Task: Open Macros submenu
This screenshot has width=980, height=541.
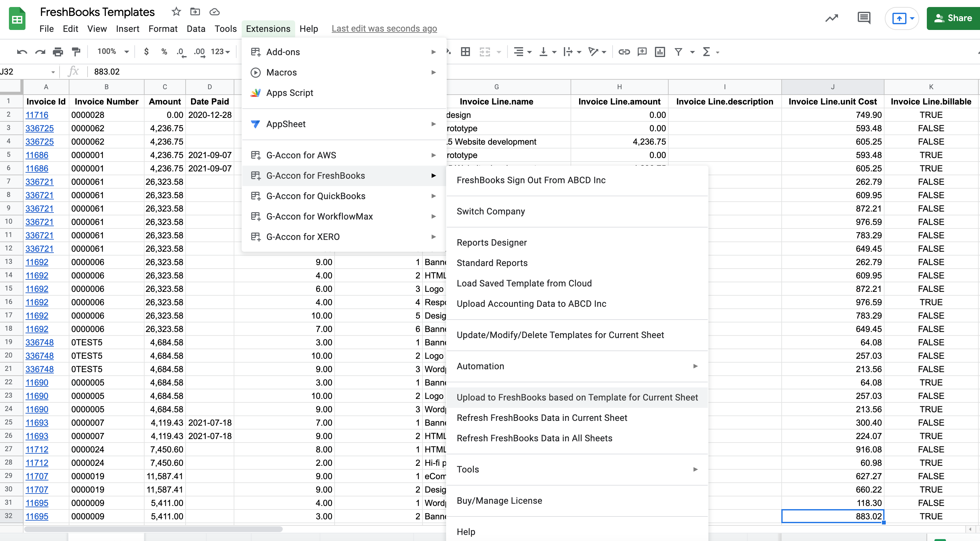Action: pyautogui.click(x=344, y=72)
